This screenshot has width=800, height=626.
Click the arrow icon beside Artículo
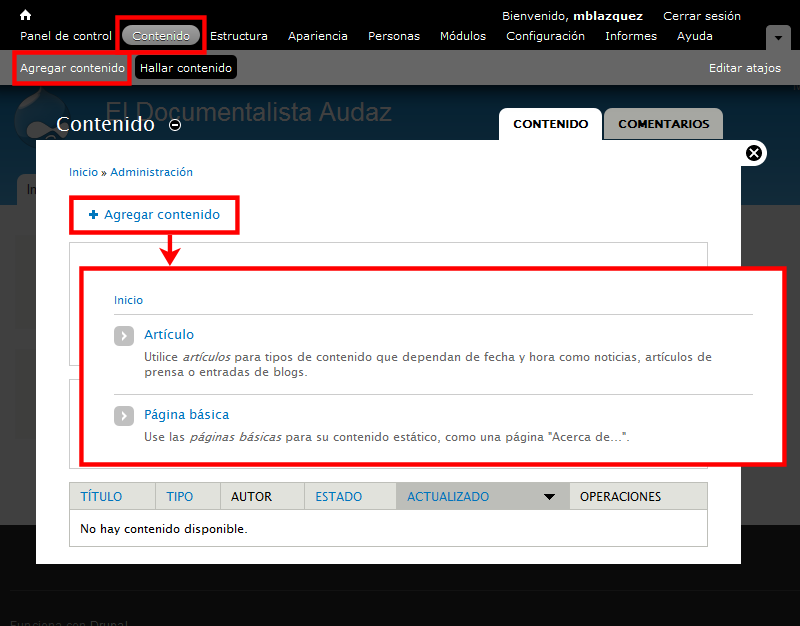tap(124, 336)
